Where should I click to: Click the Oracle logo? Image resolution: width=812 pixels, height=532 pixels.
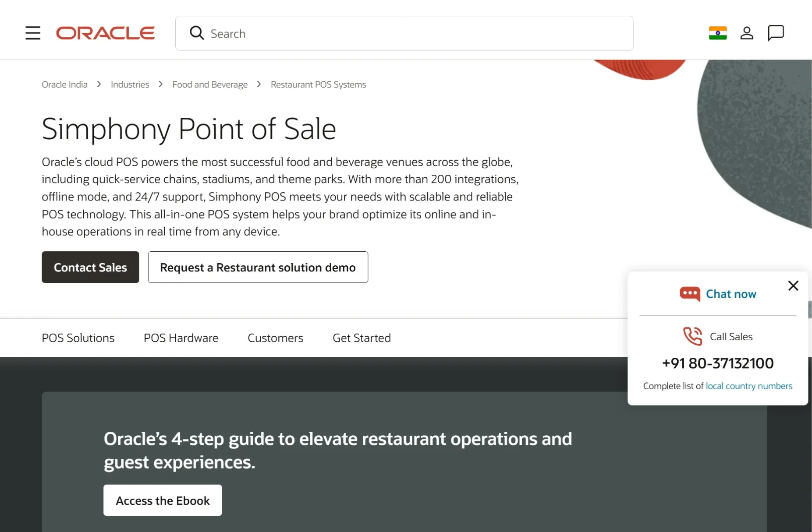105,33
